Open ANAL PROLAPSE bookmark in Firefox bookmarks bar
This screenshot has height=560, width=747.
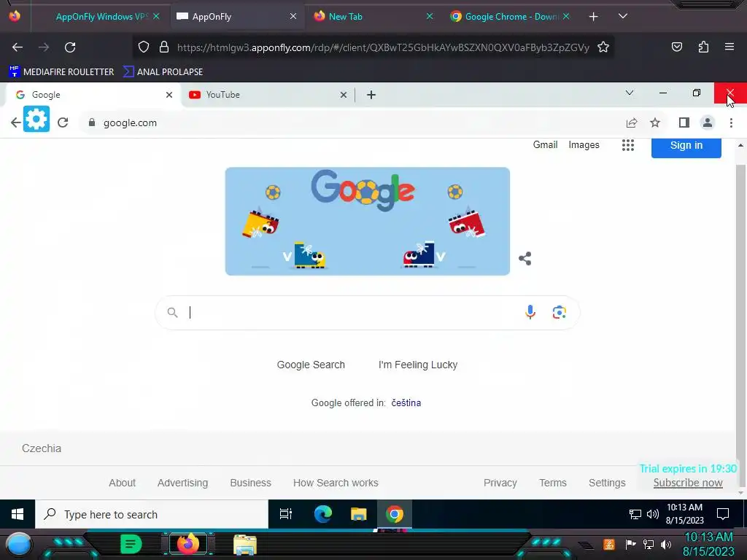tap(163, 72)
